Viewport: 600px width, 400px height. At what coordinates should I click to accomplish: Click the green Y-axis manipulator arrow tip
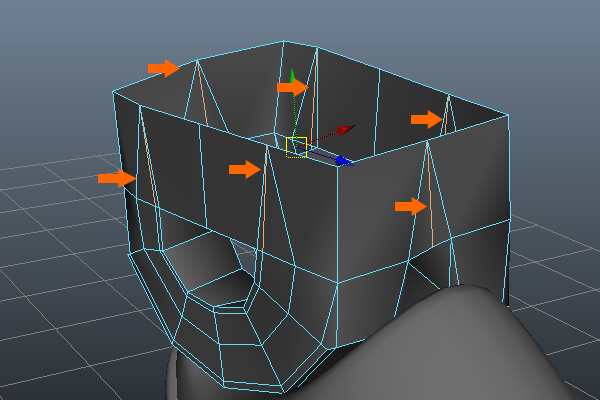[x=293, y=76]
